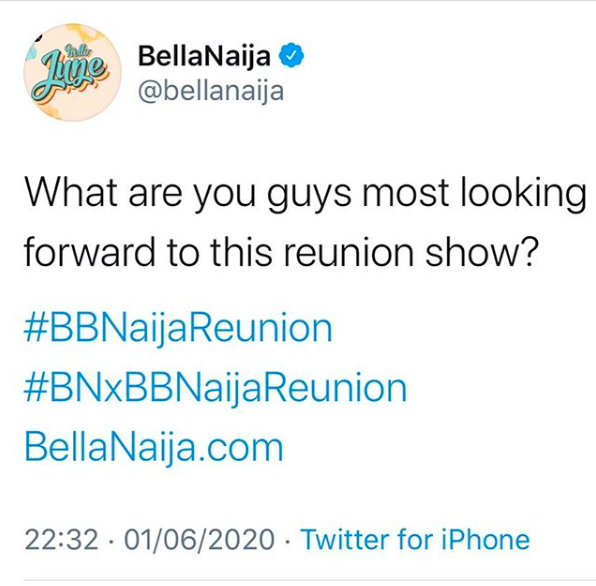
Task: Click the 'iPhone' word in source label
Action: [x=485, y=539]
